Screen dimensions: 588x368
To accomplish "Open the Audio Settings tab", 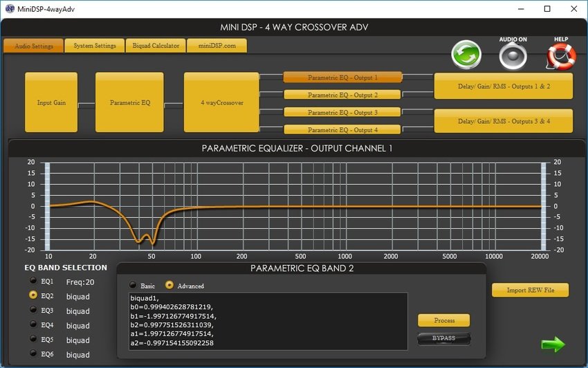I will pyautogui.click(x=34, y=46).
